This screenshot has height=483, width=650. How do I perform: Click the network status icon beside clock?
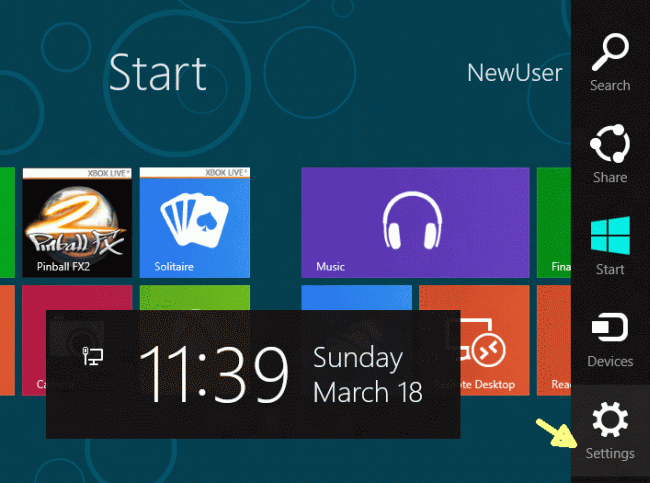point(93,356)
